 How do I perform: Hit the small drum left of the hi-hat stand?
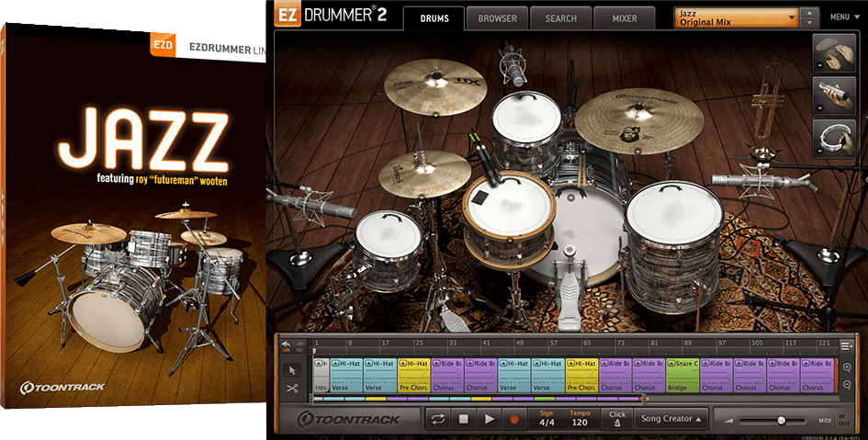click(389, 233)
